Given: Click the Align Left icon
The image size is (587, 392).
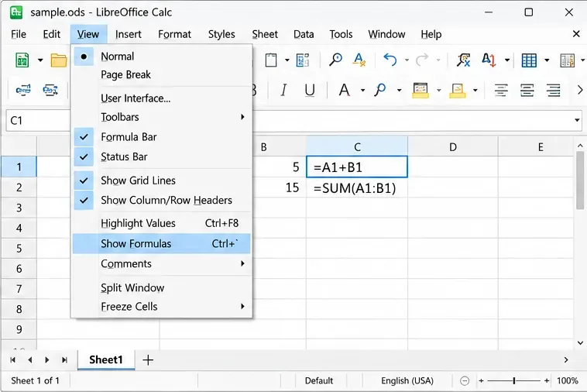Looking at the screenshot, I should pyautogui.click(x=501, y=90).
